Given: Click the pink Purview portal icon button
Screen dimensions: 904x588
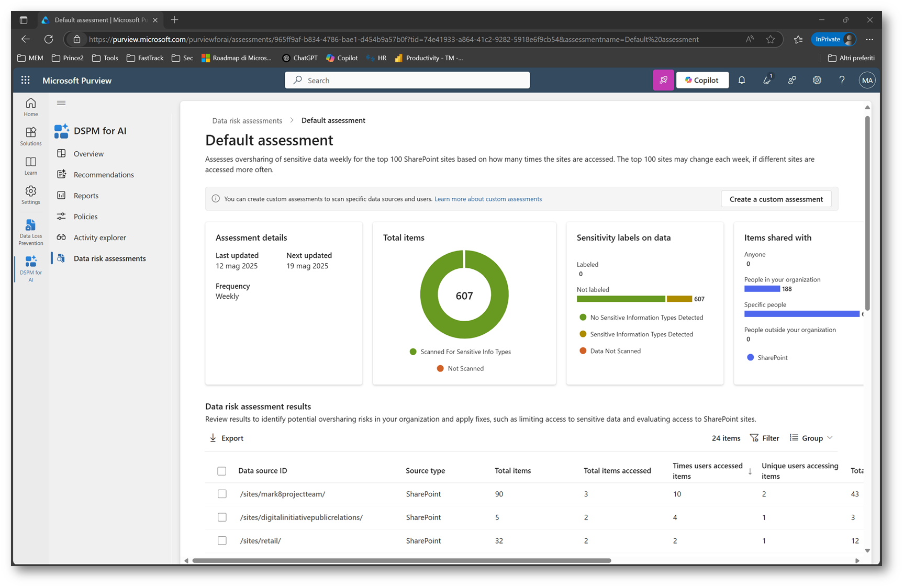Looking at the screenshot, I should tap(663, 80).
